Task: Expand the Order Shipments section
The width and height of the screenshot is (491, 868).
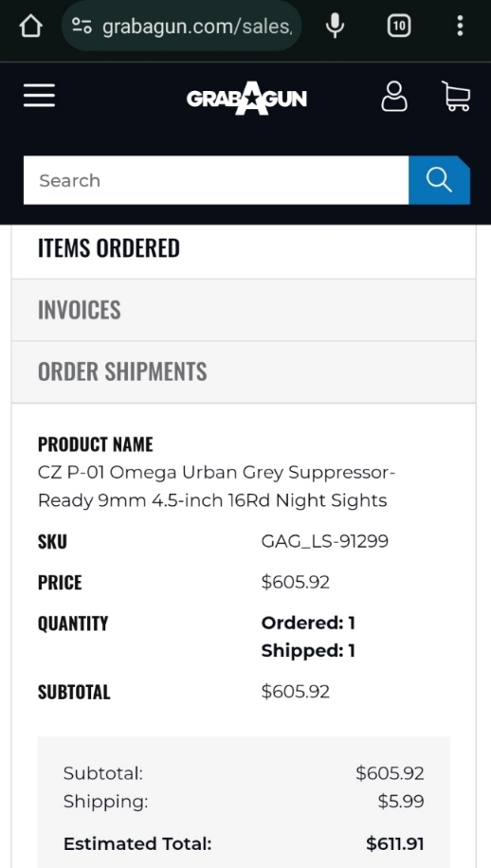Action: pyautogui.click(x=244, y=372)
